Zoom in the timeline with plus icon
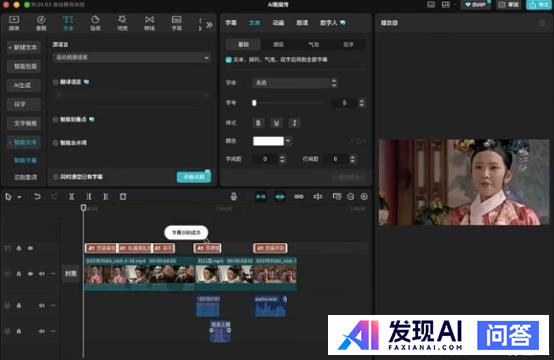The width and height of the screenshot is (554, 360). [364, 197]
